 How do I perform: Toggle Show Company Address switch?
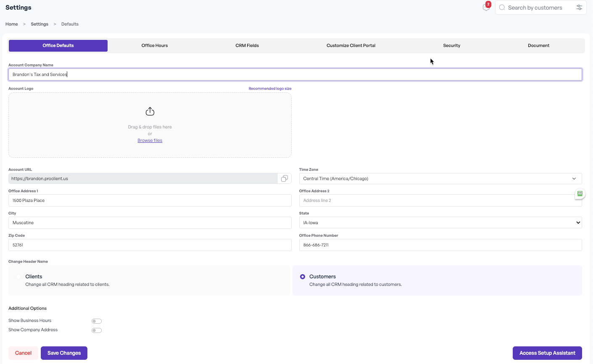[97, 330]
